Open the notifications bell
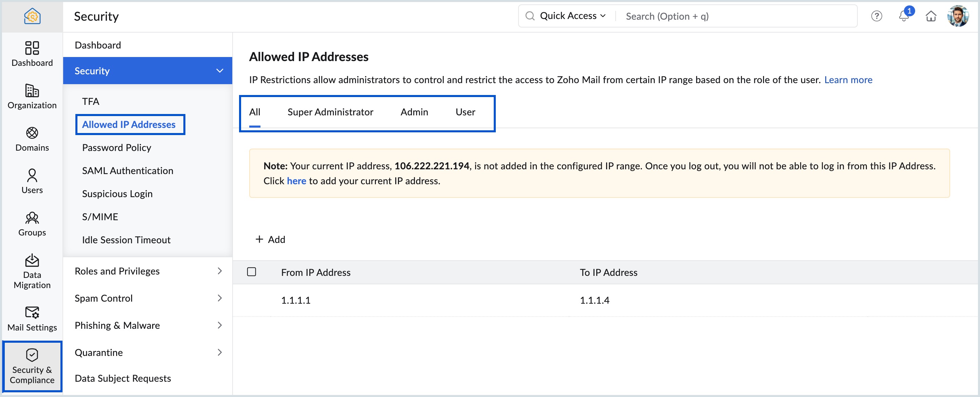The image size is (980, 397). coord(904,16)
